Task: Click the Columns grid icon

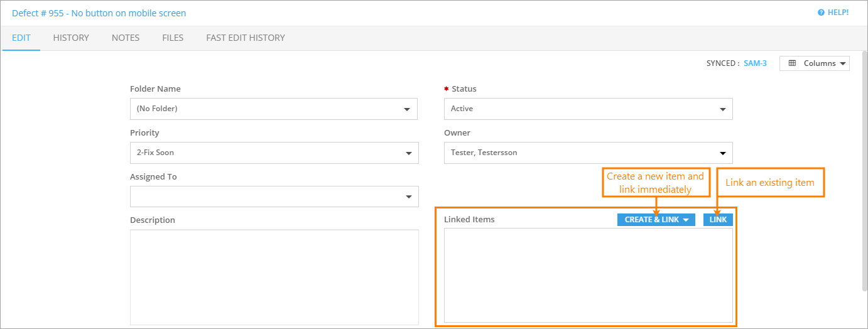Action: click(792, 63)
